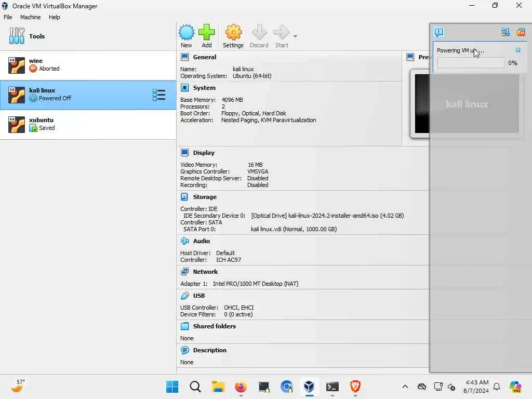Click the kali linux preview thumbnail
Image resolution: width=532 pixels, height=399 pixels.
(467, 104)
